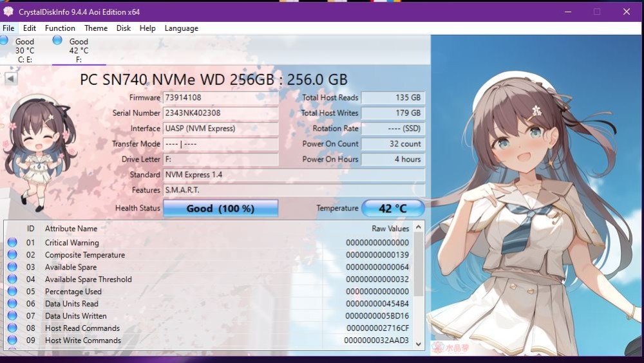Screen dimensions: 644x363
Task: Select the C: E: disk status orb
Action: coord(4,41)
